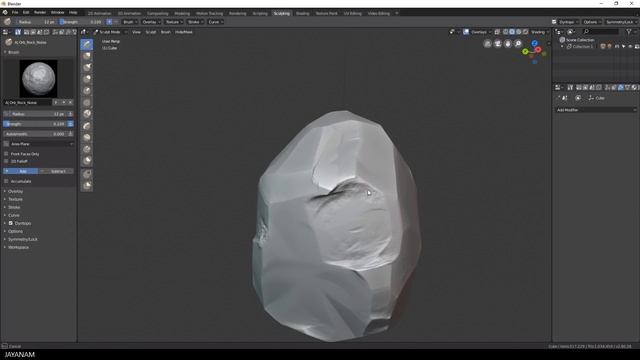Toggle Dyntopo checkbox in left panel

11,223
